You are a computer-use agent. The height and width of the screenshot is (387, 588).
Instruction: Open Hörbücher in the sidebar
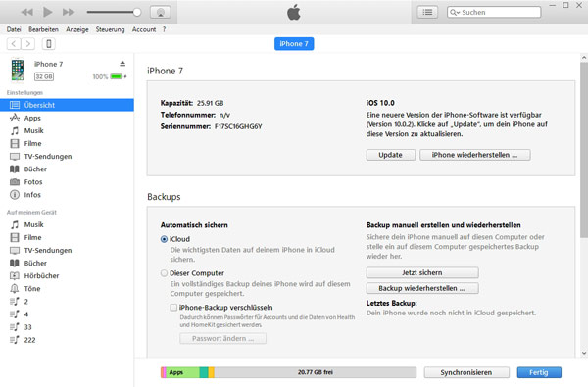click(67, 275)
